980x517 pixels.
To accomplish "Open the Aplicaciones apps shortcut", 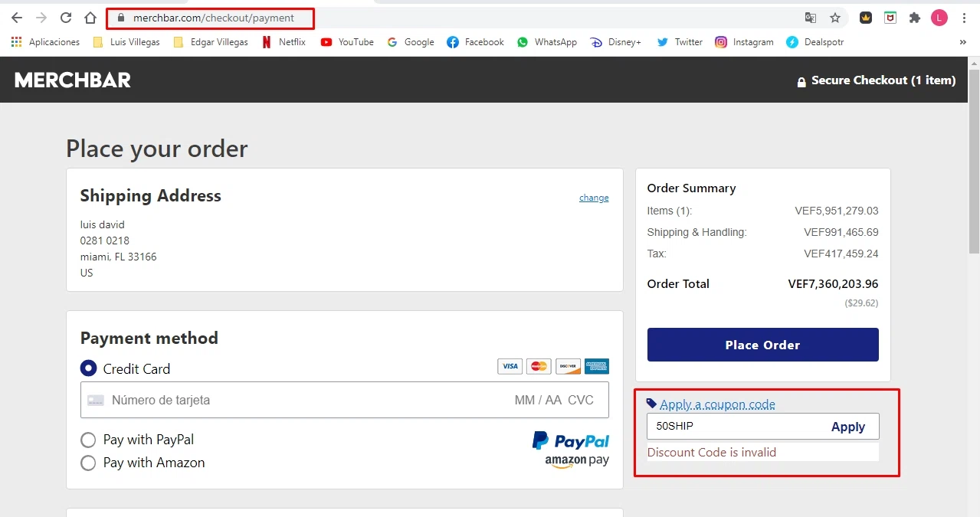I will coord(45,42).
